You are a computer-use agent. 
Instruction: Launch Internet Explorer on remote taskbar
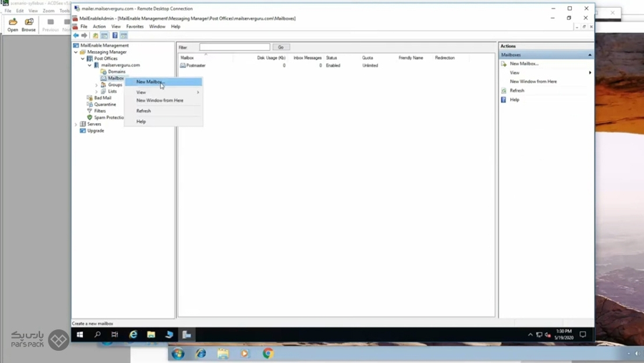click(x=133, y=334)
